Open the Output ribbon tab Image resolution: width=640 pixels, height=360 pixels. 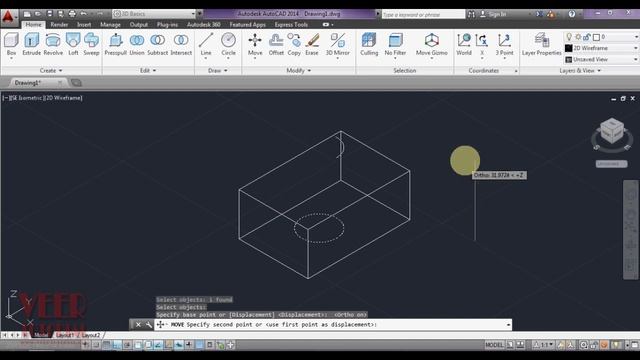coord(138,24)
